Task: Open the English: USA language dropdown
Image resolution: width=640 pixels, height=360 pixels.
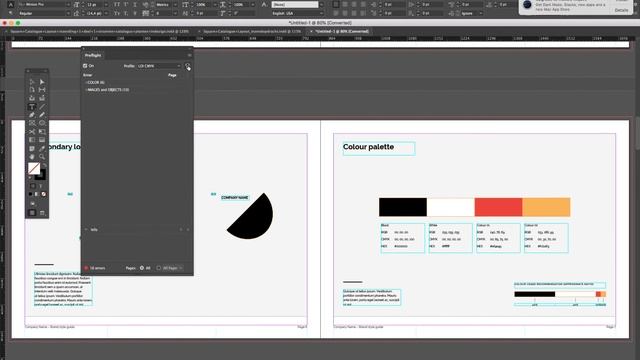Action: coord(321,13)
